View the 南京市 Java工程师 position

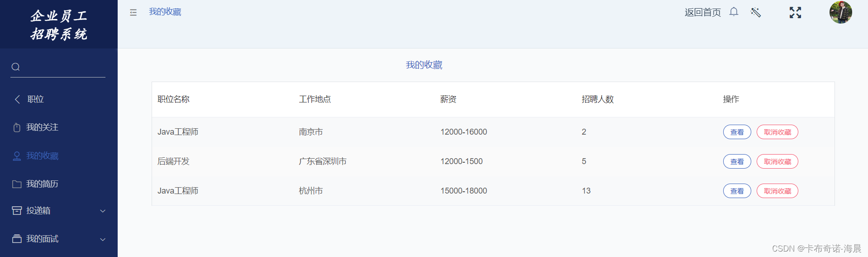tap(737, 132)
